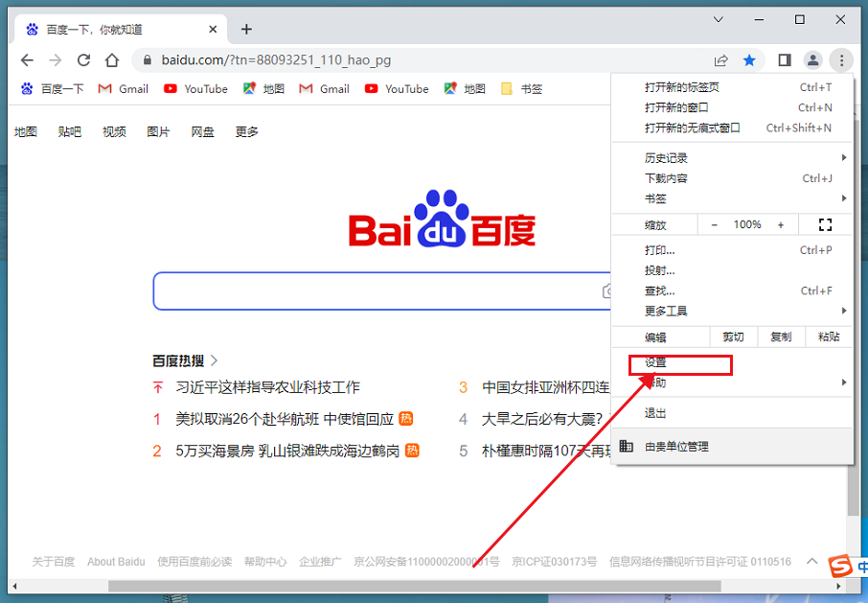The height and width of the screenshot is (603, 868).
Task: Select 打开新的窗口 menu entry
Action: (x=732, y=107)
